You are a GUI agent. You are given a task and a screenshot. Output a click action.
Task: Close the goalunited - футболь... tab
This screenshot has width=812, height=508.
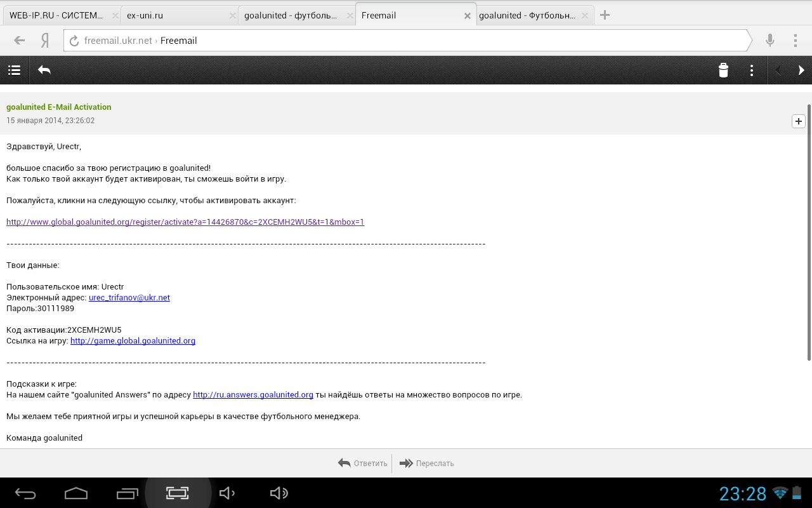tap(350, 16)
